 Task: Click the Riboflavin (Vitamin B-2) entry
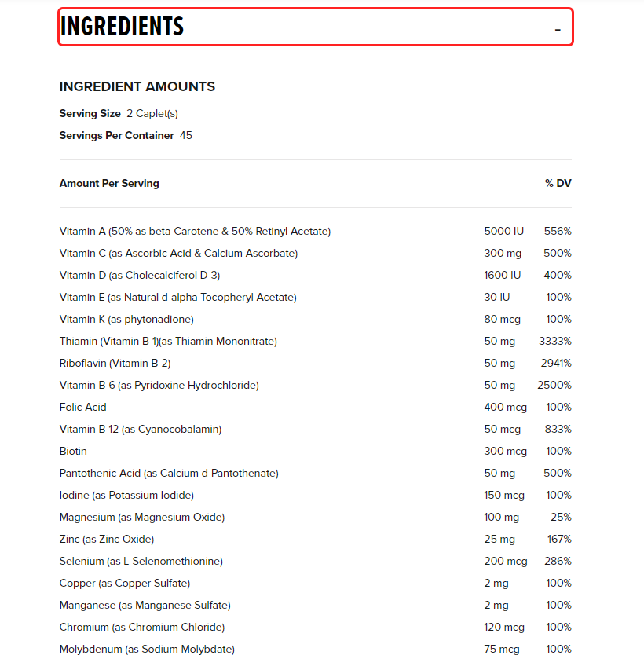[x=115, y=364]
